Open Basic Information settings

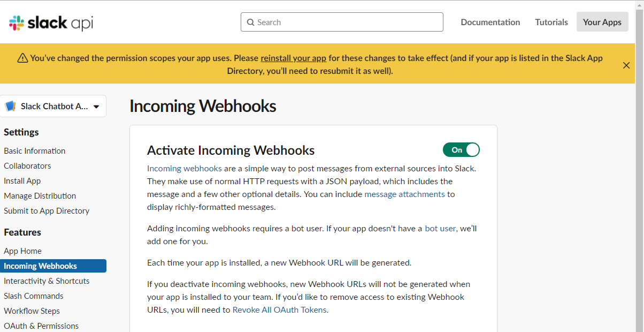coord(35,151)
